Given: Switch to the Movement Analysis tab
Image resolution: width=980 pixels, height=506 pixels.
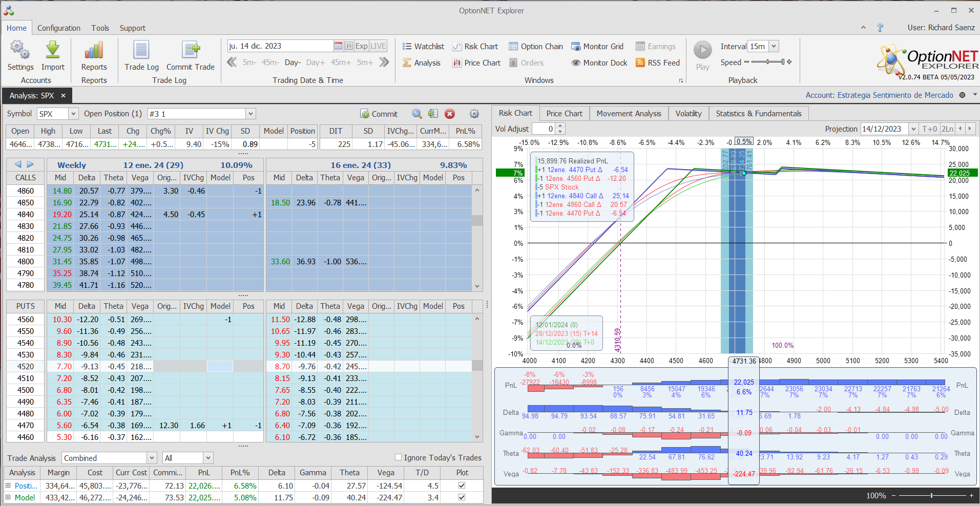Looking at the screenshot, I should [629, 114].
